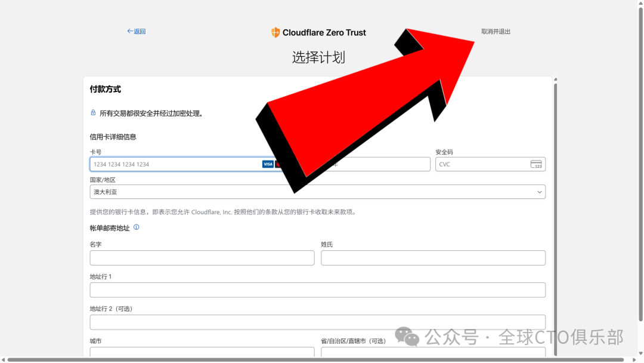Image resolution: width=644 pixels, height=363 pixels.
Task: Click the Cloudflare Zero Trust shield logo
Action: click(275, 33)
